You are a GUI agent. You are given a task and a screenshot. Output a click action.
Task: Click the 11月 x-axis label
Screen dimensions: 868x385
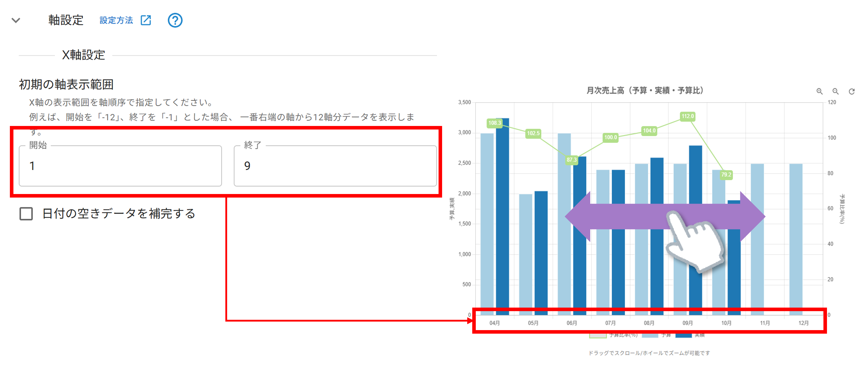[765, 323]
